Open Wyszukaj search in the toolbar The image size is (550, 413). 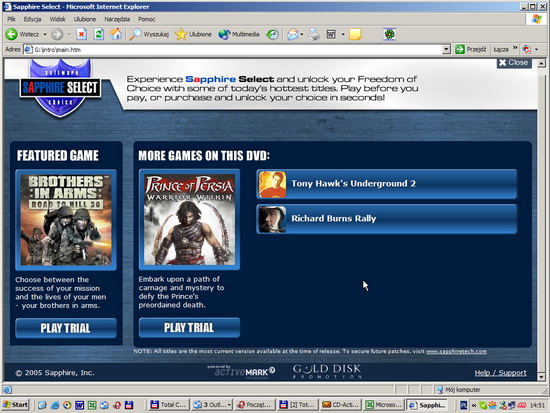coord(149,34)
